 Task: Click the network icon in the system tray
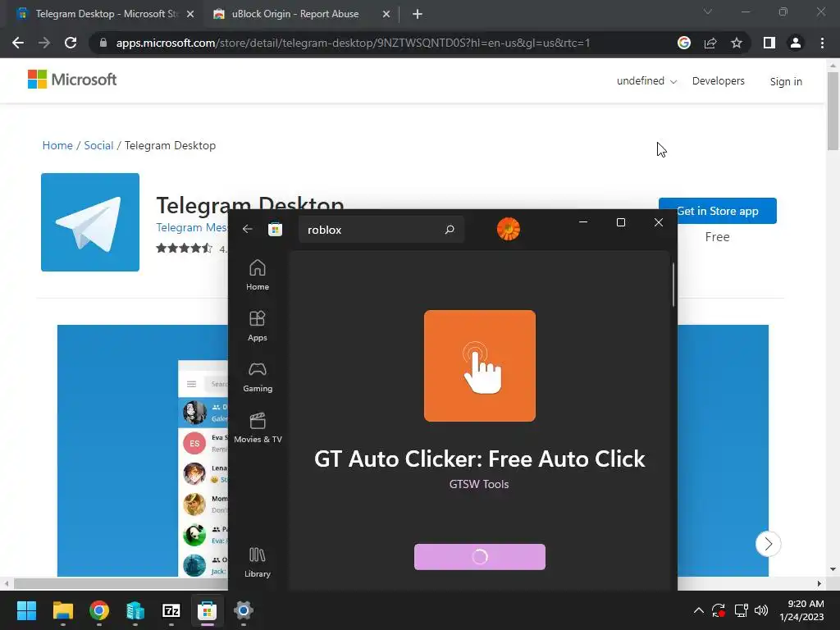[741, 610]
